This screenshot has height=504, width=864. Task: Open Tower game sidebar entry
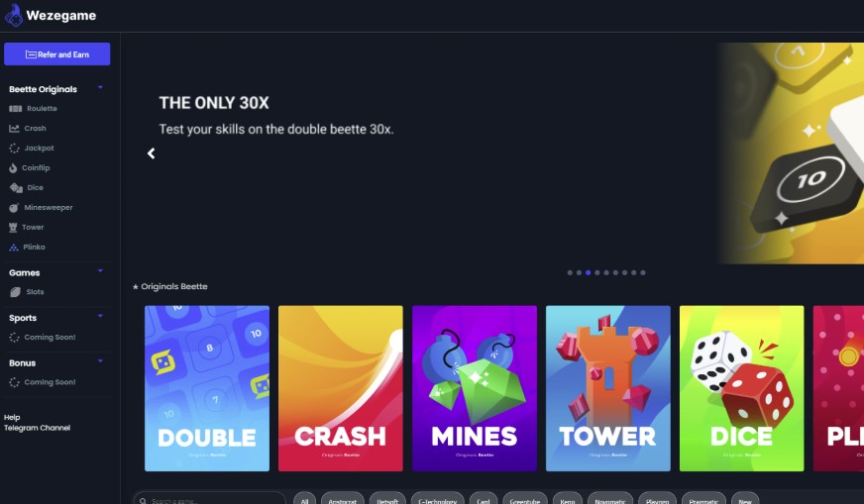26,228
